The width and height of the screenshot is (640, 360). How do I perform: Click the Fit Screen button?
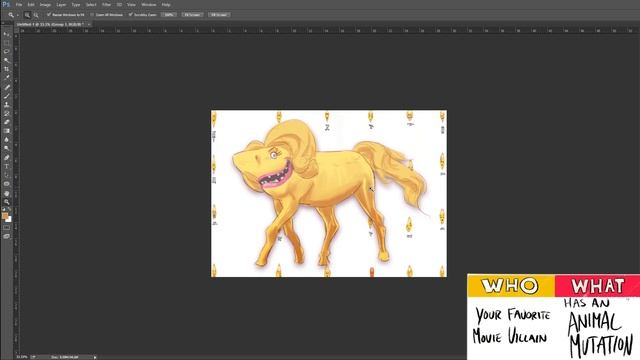tap(192, 15)
